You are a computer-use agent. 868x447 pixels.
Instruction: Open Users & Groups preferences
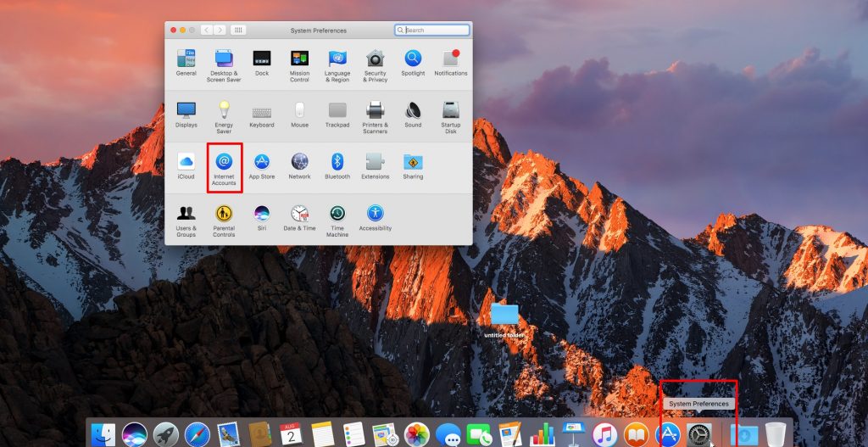[x=186, y=221]
